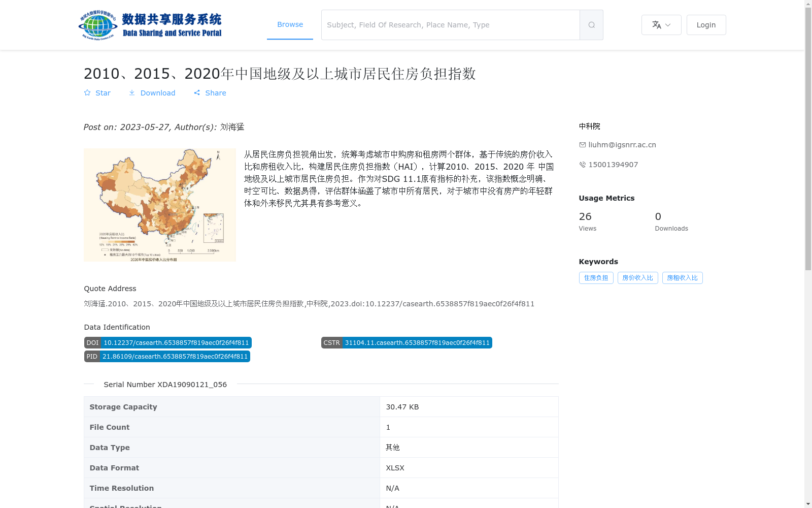Click the Star icon
Image resolution: width=812 pixels, height=508 pixels.
click(x=87, y=93)
